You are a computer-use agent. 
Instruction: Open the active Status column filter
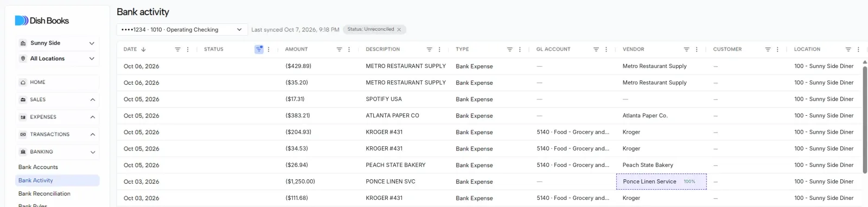pos(259,49)
